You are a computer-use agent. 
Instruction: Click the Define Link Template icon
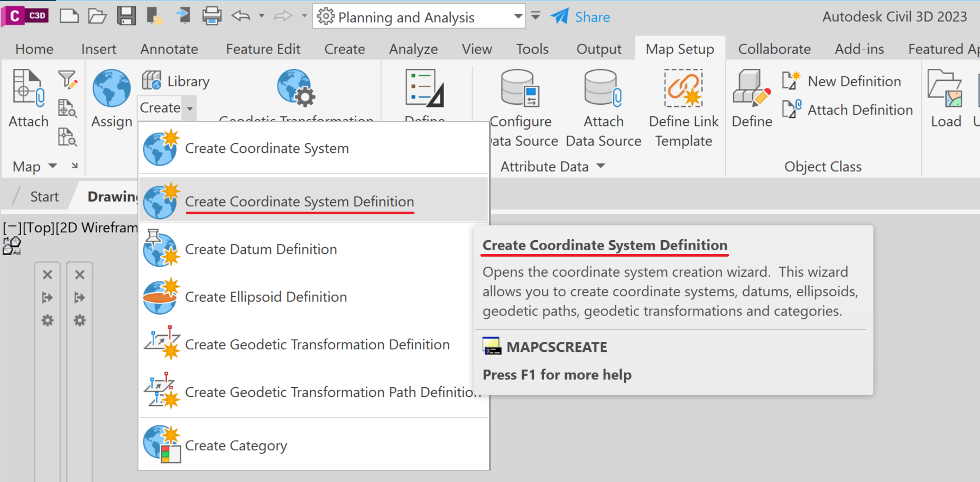point(683,89)
